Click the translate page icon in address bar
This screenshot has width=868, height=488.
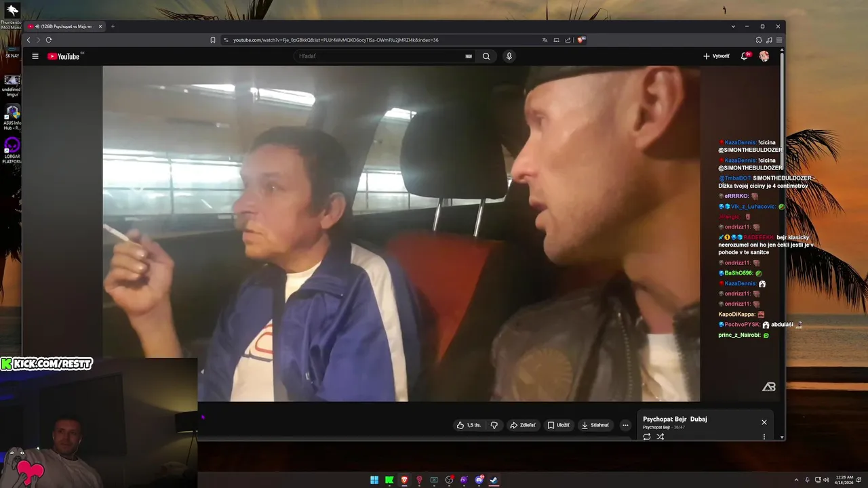pyautogui.click(x=545, y=40)
